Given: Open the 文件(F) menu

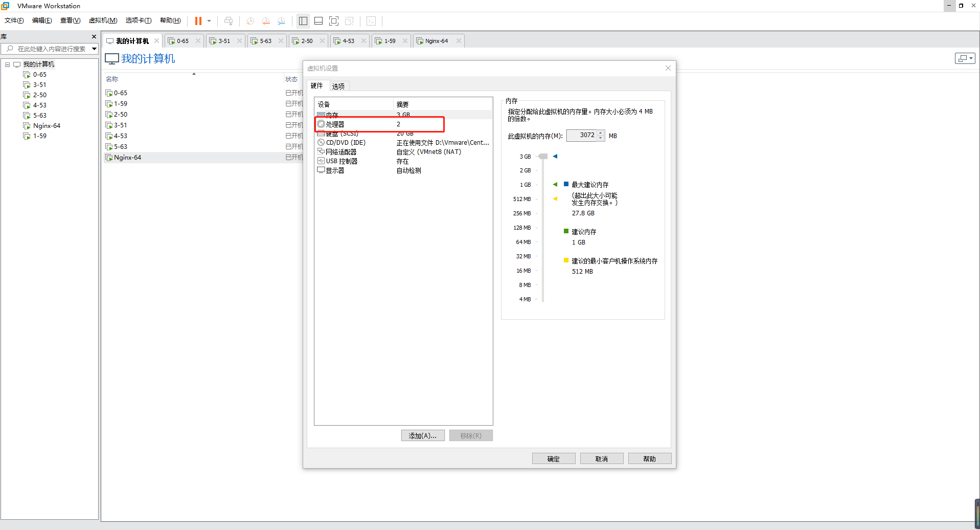Looking at the screenshot, I should coord(14,20).
